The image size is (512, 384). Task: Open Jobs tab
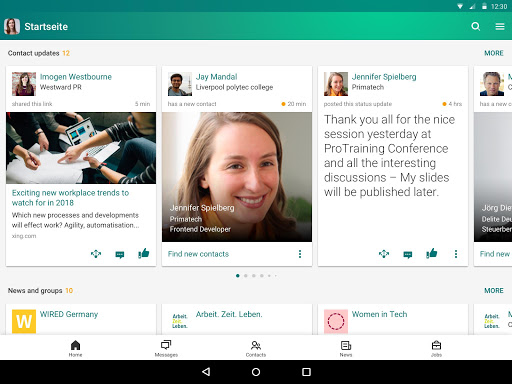click(436, 348)
